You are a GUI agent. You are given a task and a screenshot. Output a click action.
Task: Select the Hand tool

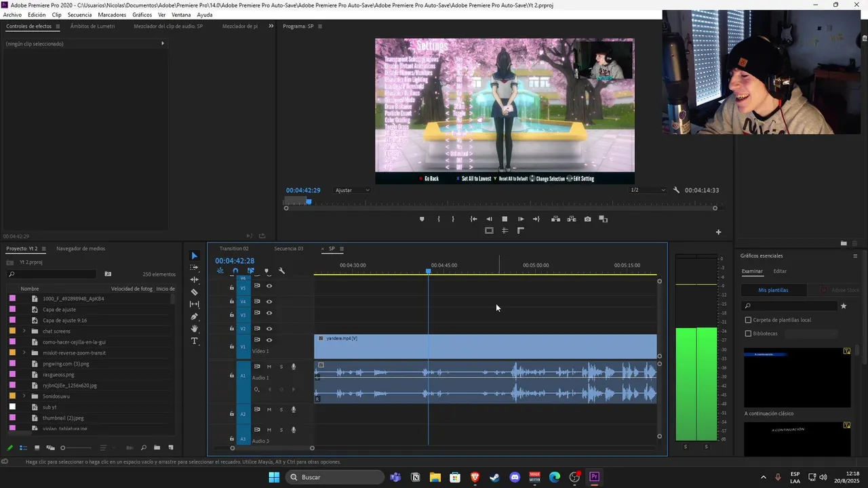point(195,329)
